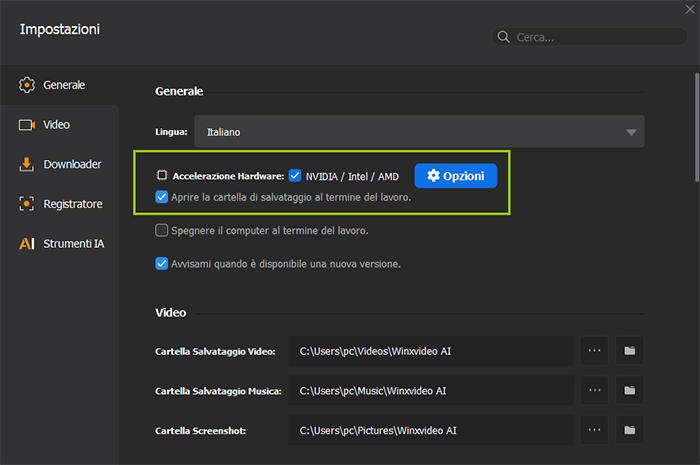
Task: Open folder for Cartella Salvataggio Video
Action: tap(629, 351)
